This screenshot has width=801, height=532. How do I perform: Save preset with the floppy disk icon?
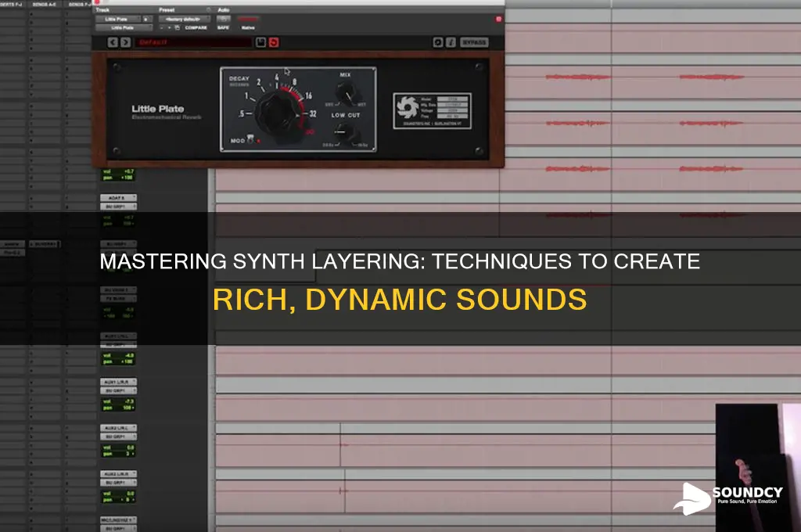(x=261, y=42)
